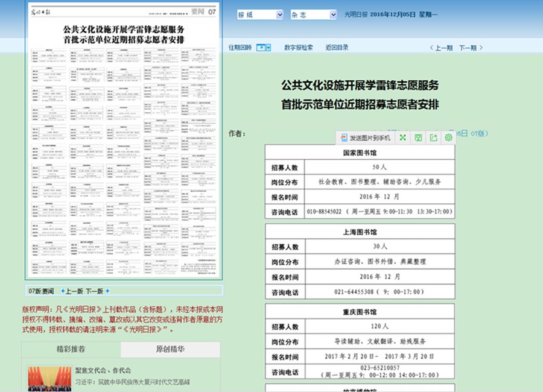
Task: Click the 07版 要闻 label below thumbnail
Action: click(x=41, y=291)
